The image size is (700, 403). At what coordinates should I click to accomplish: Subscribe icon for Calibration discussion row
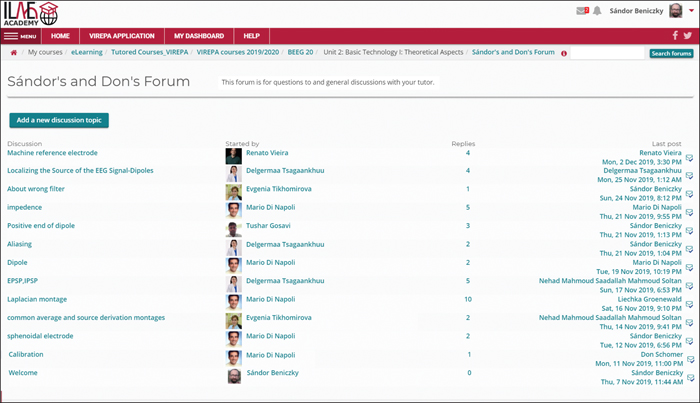691,359
